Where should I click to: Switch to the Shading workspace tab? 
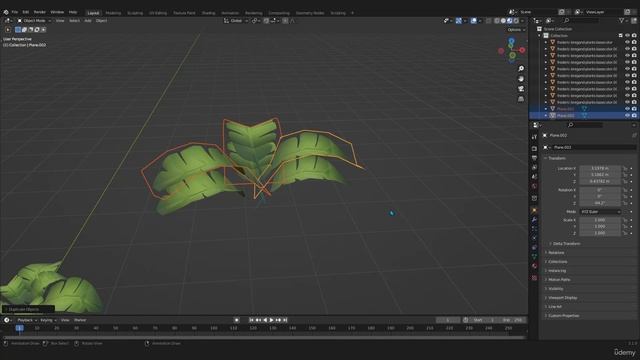(208, 13)
